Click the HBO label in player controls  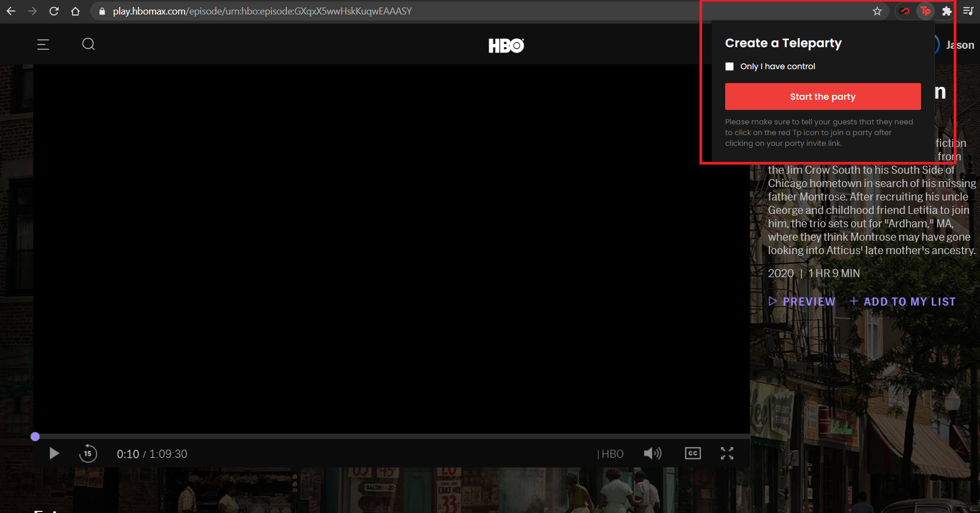pos(612,454)
